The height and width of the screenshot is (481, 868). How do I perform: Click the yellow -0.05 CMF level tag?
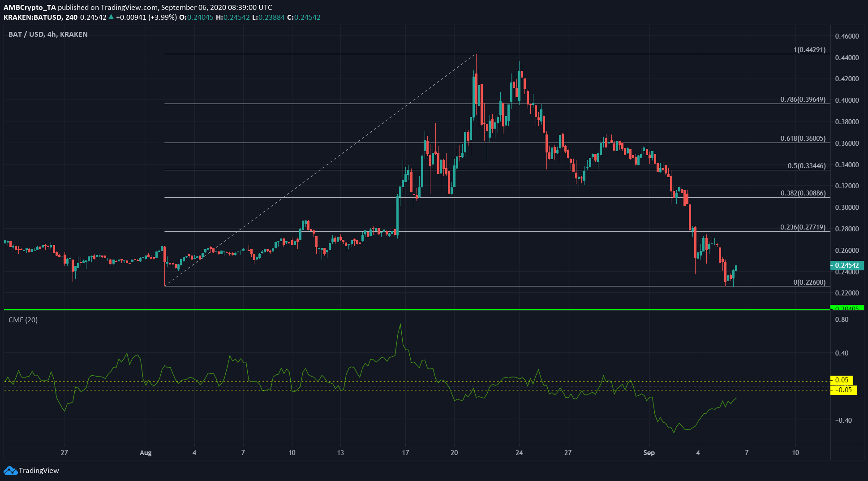coord(843,390)
